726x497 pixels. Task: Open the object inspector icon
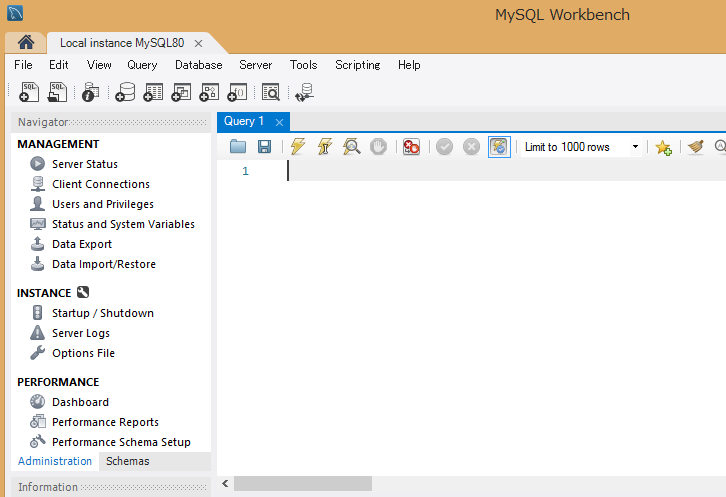[90, 92]
